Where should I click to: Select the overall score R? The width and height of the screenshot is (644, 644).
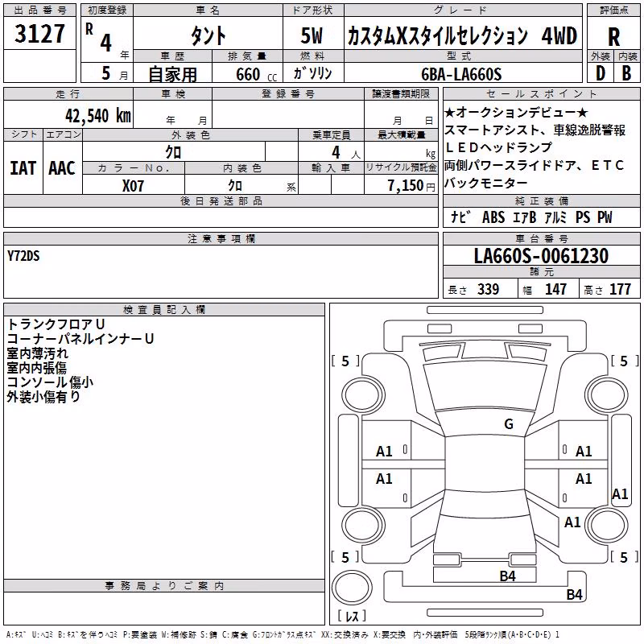pos(613,37)
